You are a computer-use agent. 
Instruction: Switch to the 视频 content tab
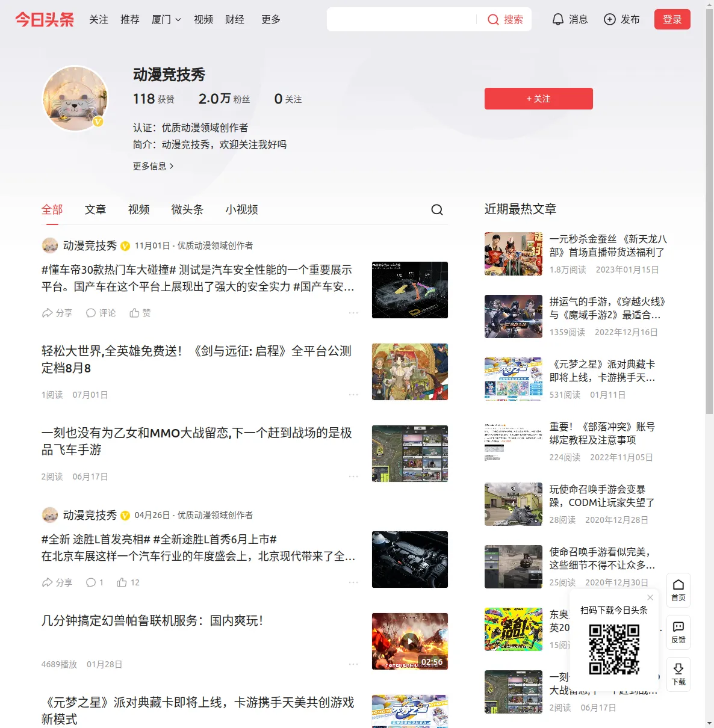(x=139, y=209)
